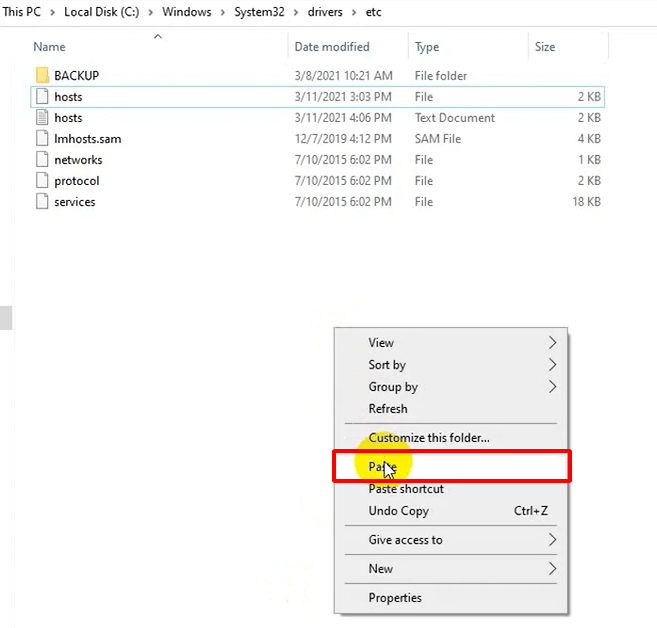This screenshot has width=657, height=628.
Task: Sort by the Size column header
Action: coord(545,47)
